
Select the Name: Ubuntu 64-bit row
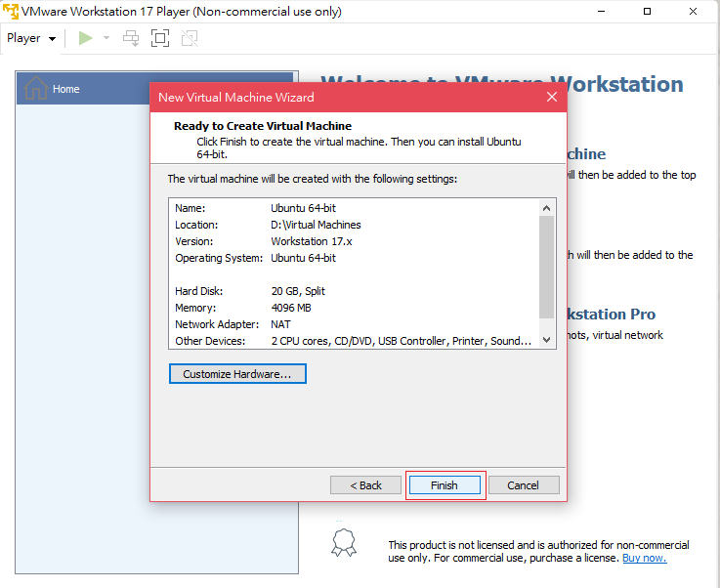tap(354, 208)
